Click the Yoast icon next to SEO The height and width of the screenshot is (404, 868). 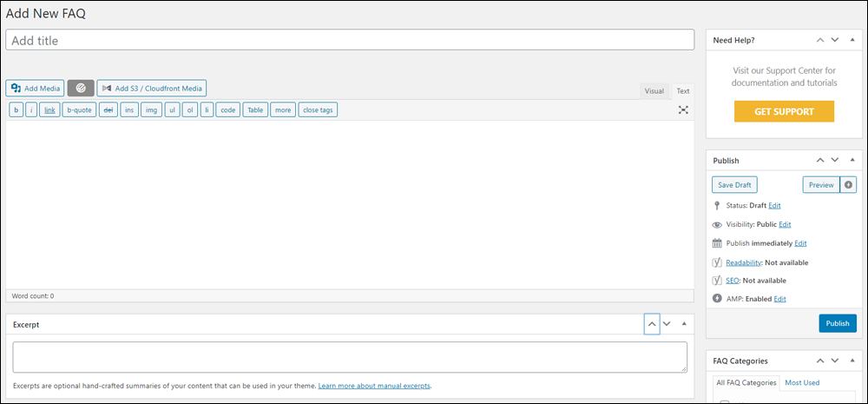click(x=717, y=281)
